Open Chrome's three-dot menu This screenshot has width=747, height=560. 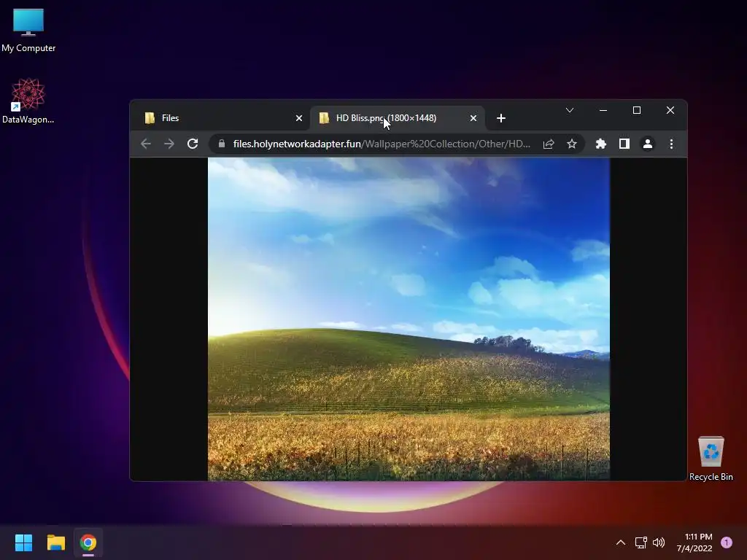pos(671,144)
